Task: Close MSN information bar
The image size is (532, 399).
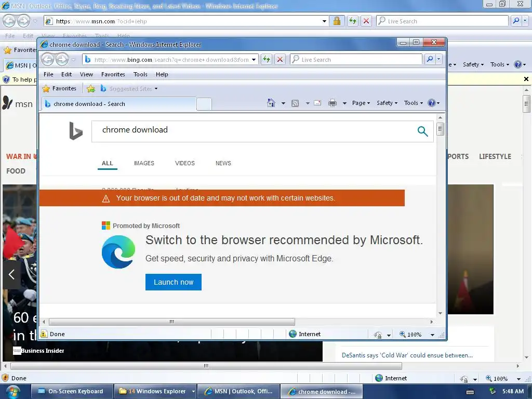Action: pyautogui.click(x=526, y=79)
